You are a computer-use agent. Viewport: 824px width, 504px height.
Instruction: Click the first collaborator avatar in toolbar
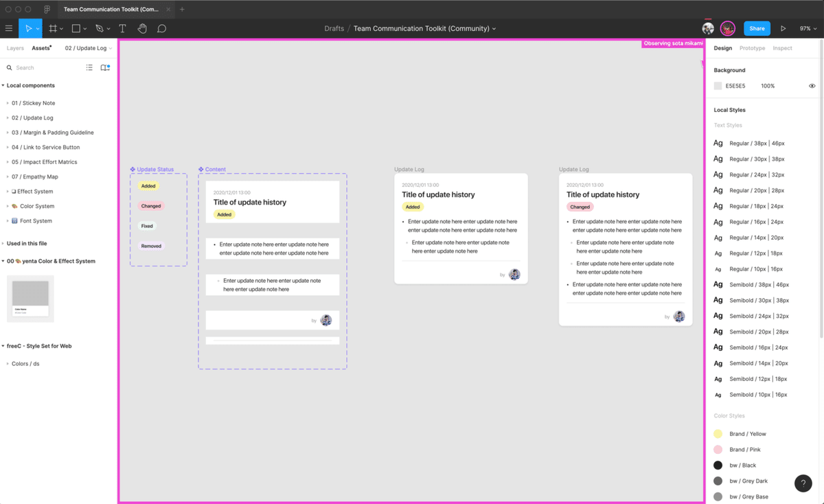(x=708, y=28)
